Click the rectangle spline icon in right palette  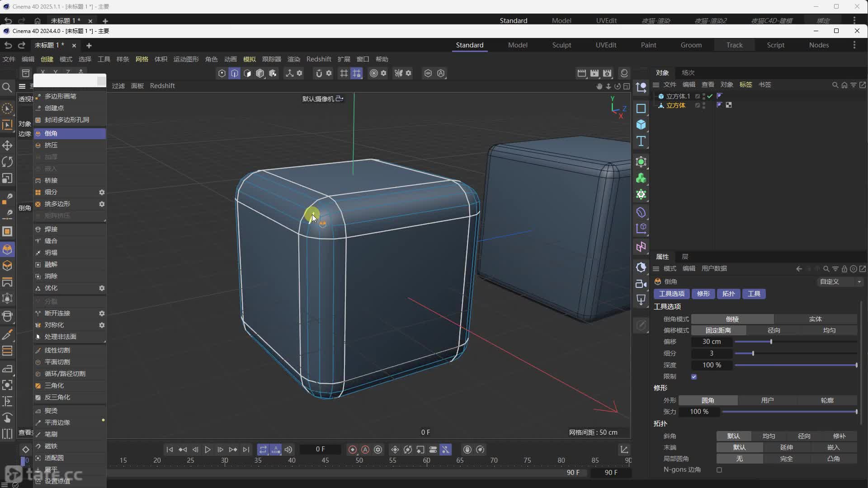point(641,108)
